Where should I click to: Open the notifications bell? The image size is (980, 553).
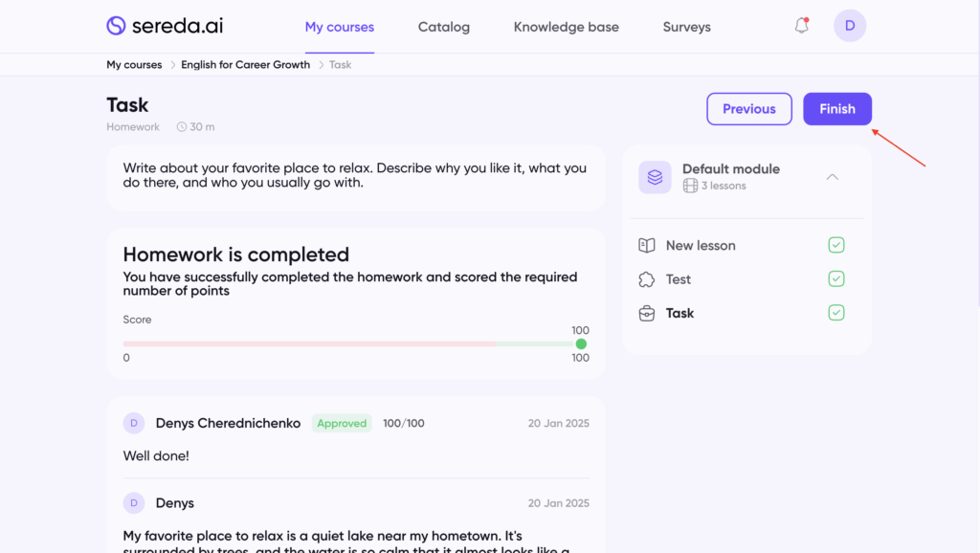click(802, 26)
